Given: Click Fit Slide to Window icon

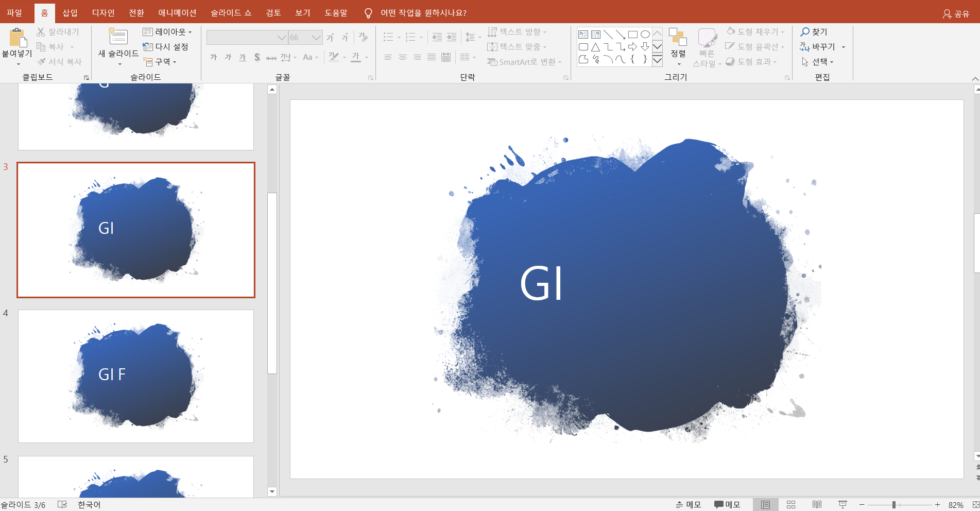Looking at the screenshot, I should point(975,505).
